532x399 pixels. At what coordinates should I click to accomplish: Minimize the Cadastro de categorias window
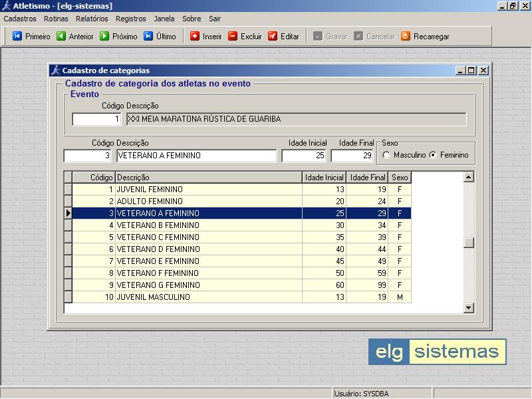[460, 70]
